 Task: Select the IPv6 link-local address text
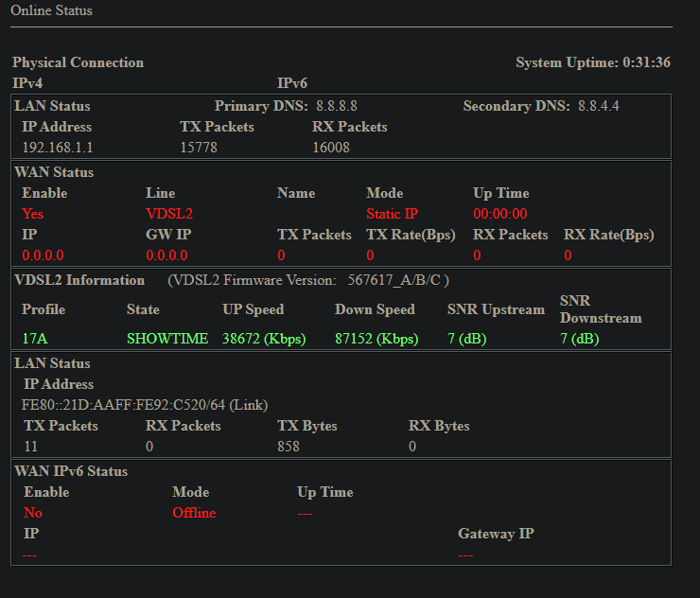[145, 405]
